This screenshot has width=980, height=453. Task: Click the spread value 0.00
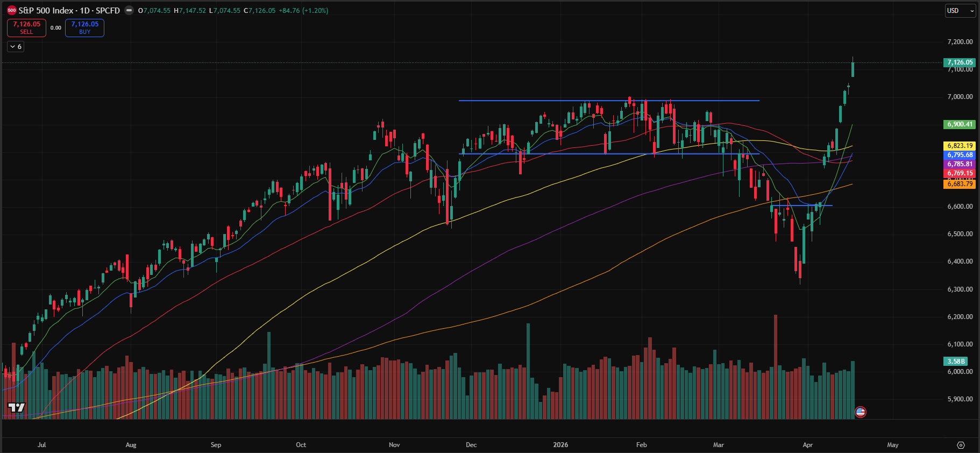(x=56, y=28)
